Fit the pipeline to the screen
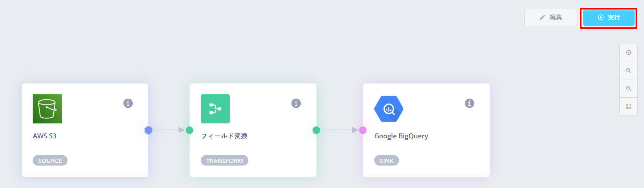This screenshot has width=644, height=188. click(628, 106)
